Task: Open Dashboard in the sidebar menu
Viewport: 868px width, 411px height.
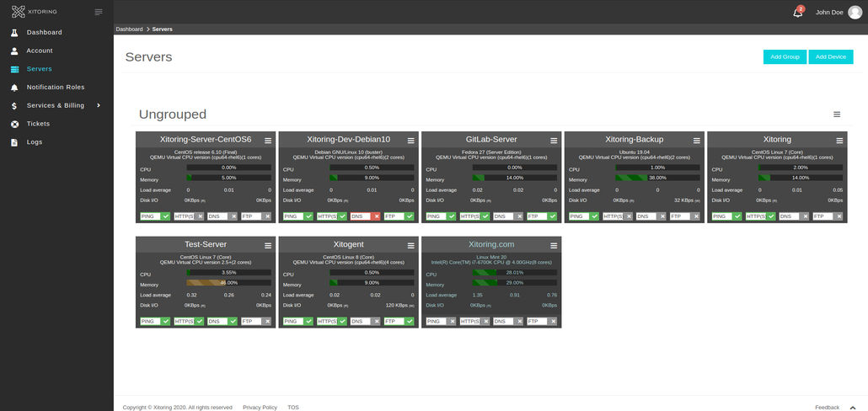Action: point(45,33)
